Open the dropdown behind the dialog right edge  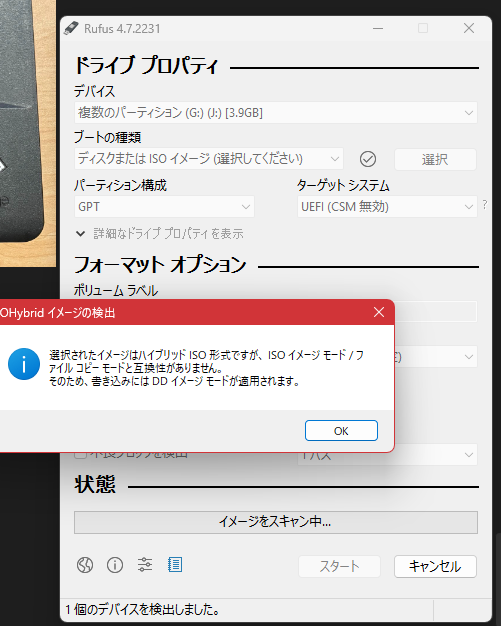click(435, 357)
